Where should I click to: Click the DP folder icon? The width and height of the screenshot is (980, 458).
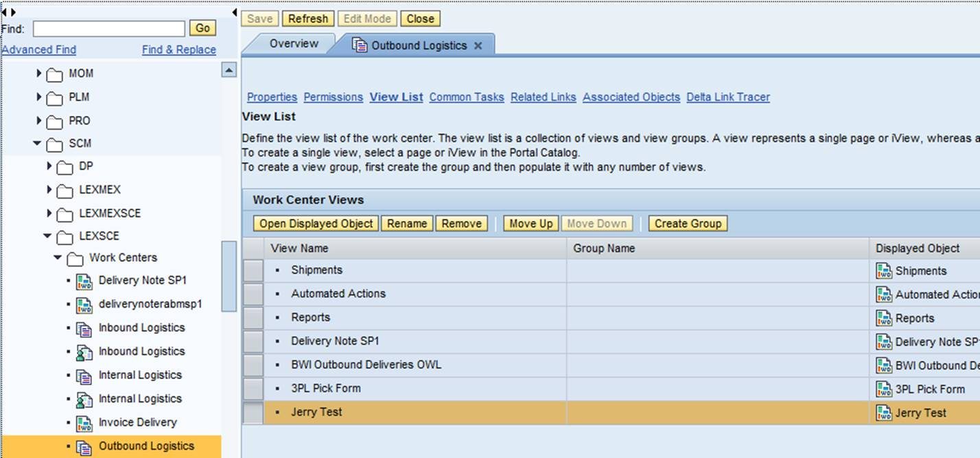[65, 167]
